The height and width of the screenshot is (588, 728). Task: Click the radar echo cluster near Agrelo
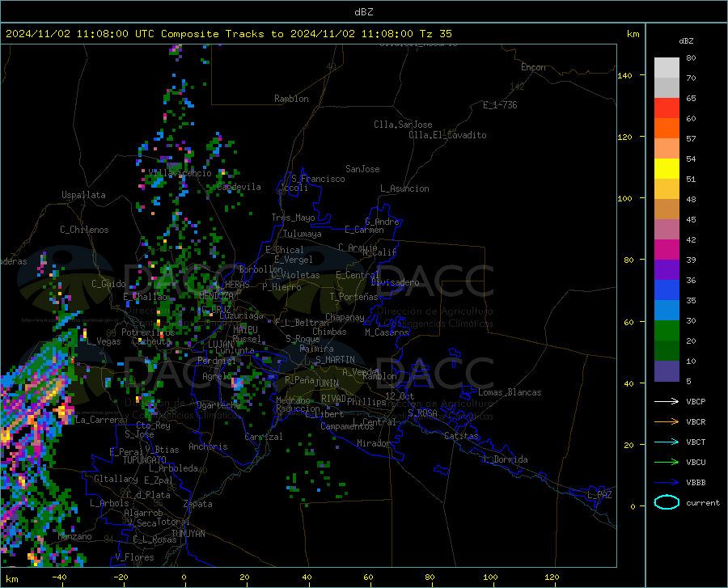[237, 383]
